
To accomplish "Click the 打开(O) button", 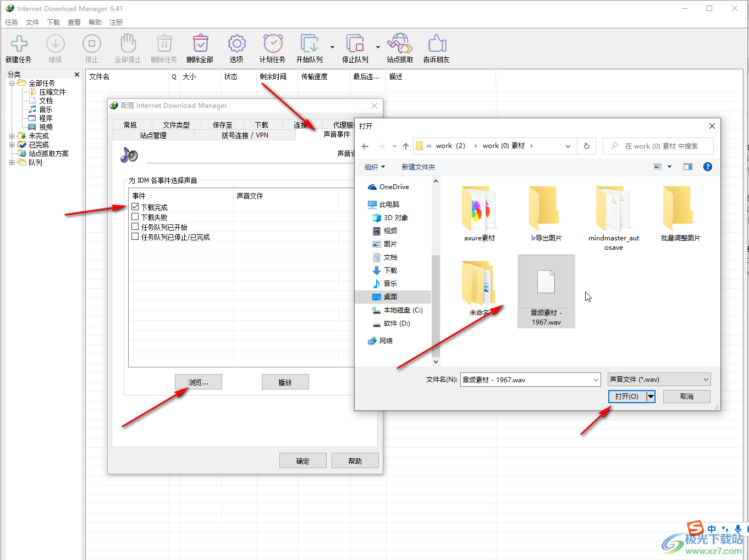I will (627, 396).
